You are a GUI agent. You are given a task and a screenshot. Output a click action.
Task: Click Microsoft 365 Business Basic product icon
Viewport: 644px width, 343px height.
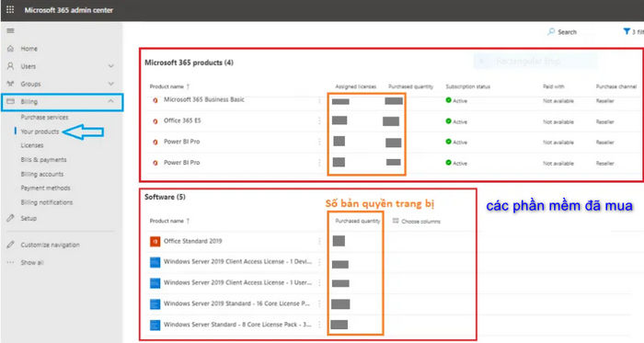coord(155,100)
